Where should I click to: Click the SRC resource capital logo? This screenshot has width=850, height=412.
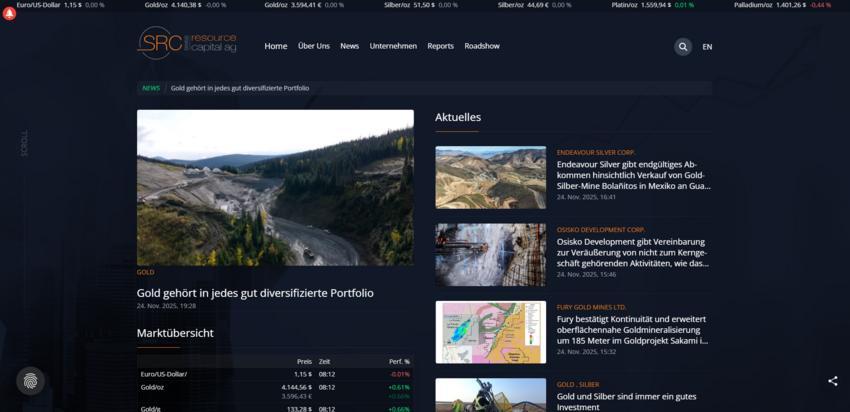[187, 43]
